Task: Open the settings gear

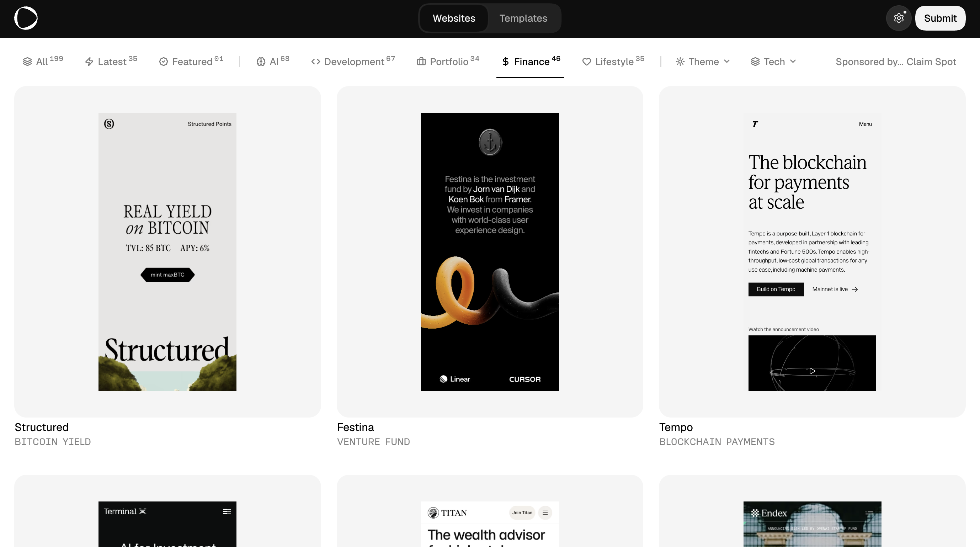Action: click(899, 18)
